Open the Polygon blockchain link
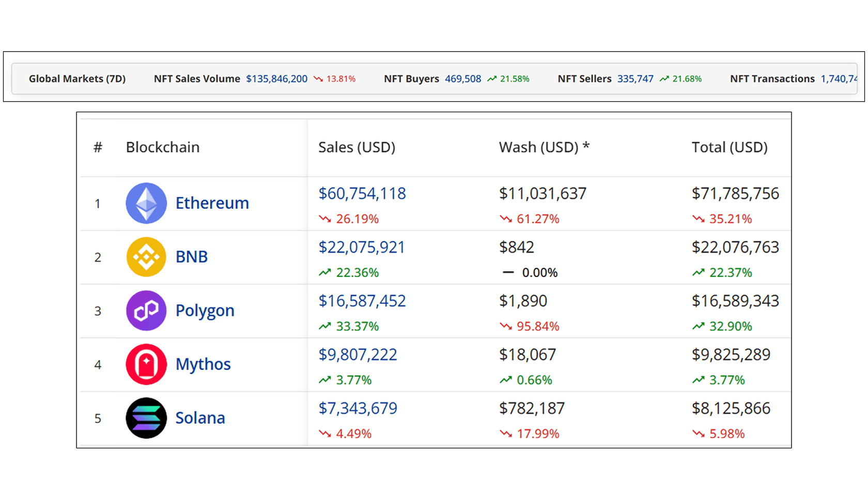The width and height of the screenshot is (868, 488). (205, 311)
